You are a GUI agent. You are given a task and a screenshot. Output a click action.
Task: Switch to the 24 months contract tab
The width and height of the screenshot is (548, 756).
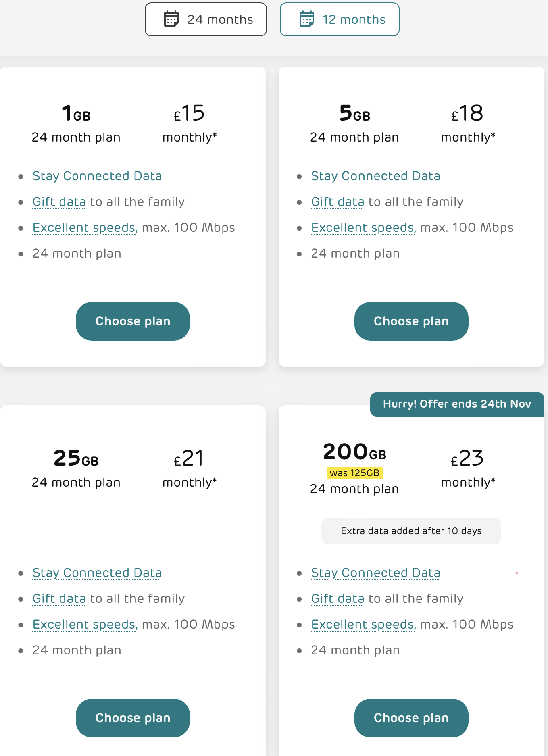point(206,19)
